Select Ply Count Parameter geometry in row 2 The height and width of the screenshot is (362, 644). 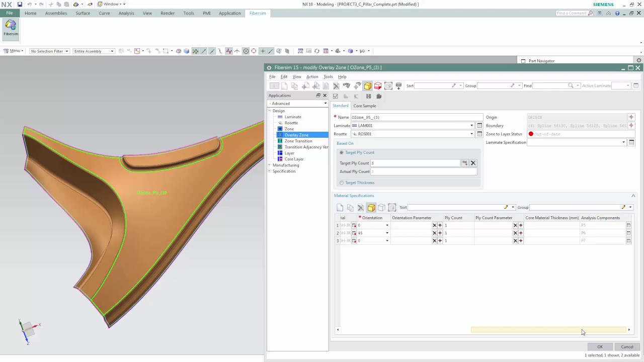pyautogui.click(x=521, y=233)
